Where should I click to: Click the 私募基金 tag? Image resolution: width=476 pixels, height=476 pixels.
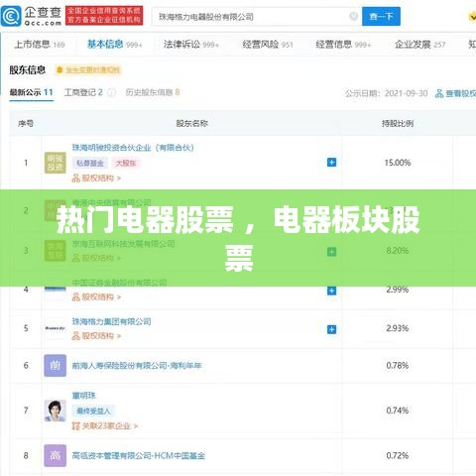(x=90, y=163)
